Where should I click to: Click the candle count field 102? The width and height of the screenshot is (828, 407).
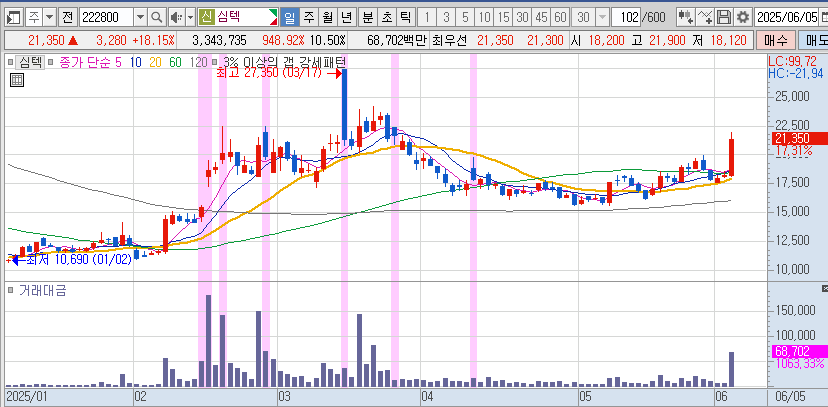[x=626, y=18]
